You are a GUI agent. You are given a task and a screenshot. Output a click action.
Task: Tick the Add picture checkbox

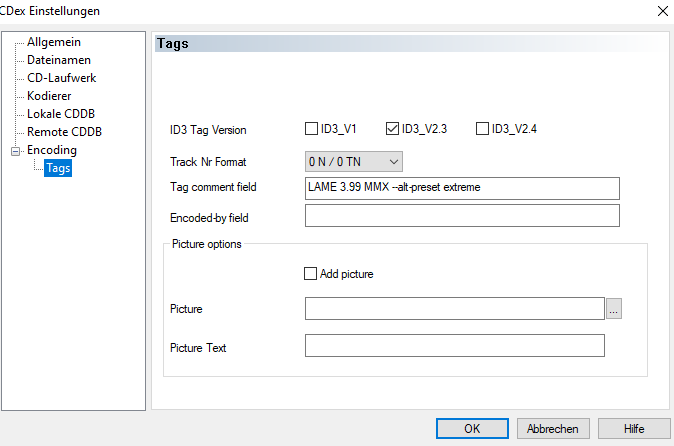310,274
